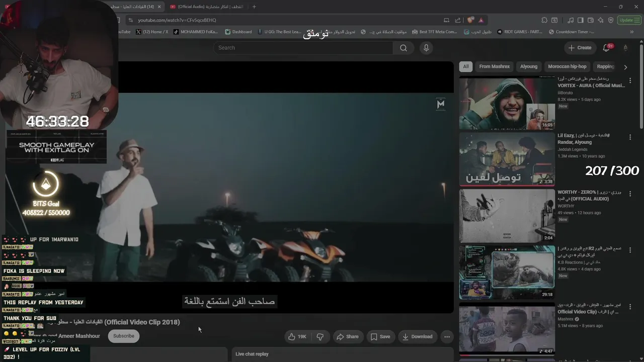The height and width of the screenshot is (362, 644).
Task: Click the iiiBoruto channel name
Action: tap(565, 93)
